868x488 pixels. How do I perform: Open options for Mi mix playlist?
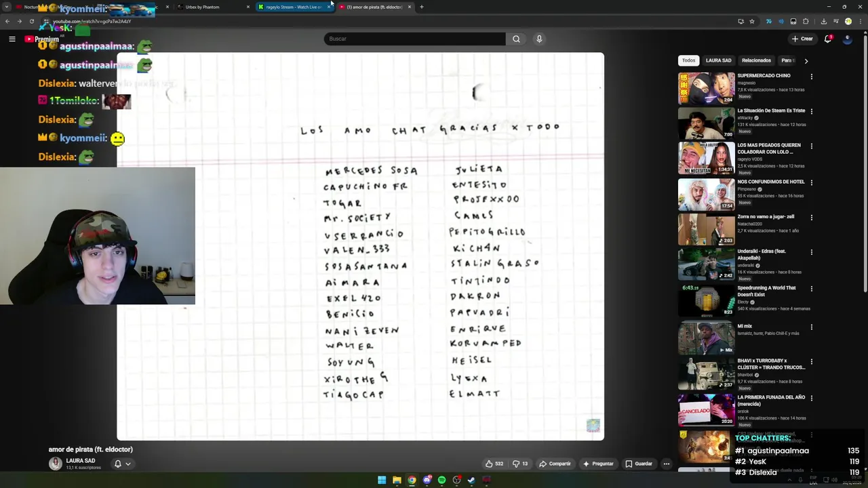(811, 327)
